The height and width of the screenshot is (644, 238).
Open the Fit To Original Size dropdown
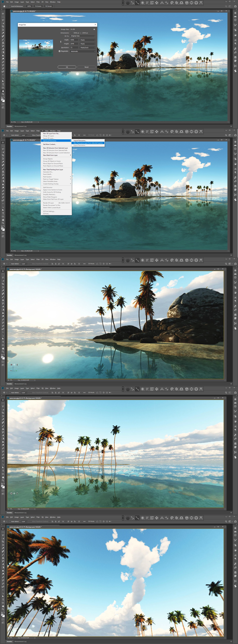click(83, 36)
